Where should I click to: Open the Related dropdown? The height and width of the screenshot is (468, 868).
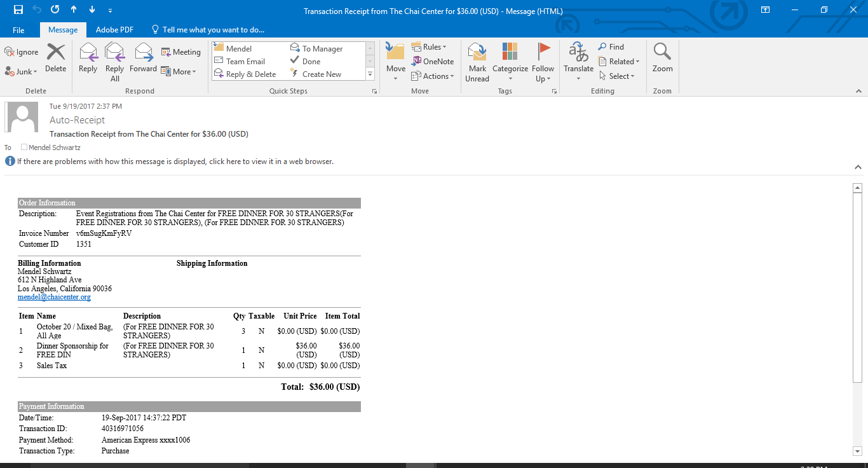click(x=619, y=62)
